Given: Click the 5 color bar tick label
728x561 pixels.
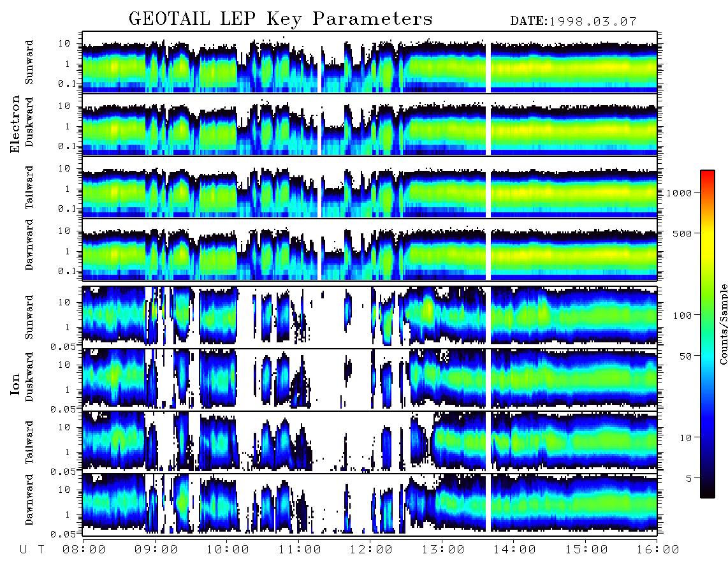Looking at the screenshot, I should [x=688, y=478].
